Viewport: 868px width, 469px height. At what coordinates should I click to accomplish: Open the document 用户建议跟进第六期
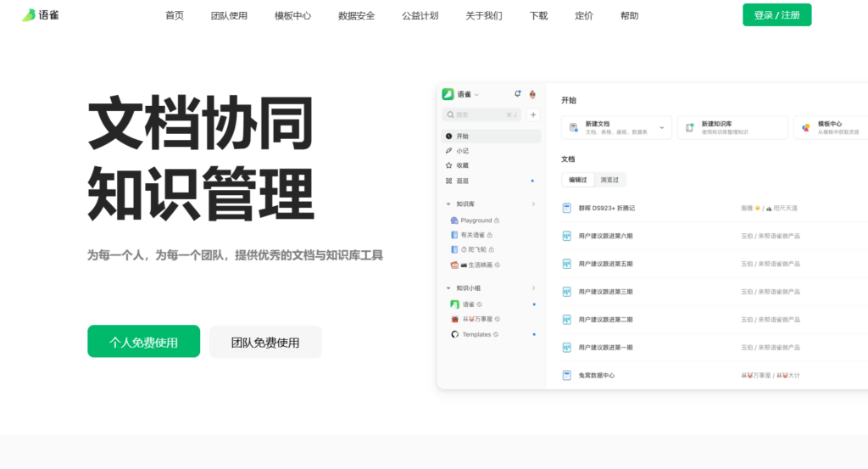(x=605, y=236)
